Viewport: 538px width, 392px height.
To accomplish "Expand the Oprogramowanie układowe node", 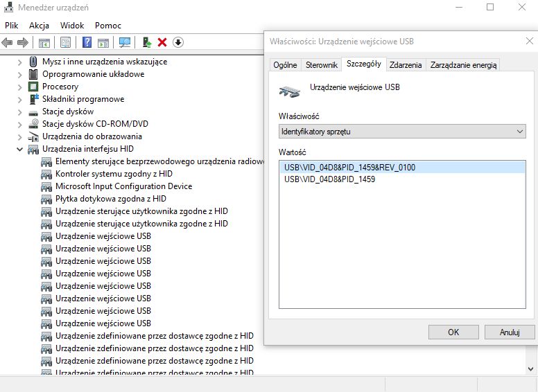I will [20, 74].
